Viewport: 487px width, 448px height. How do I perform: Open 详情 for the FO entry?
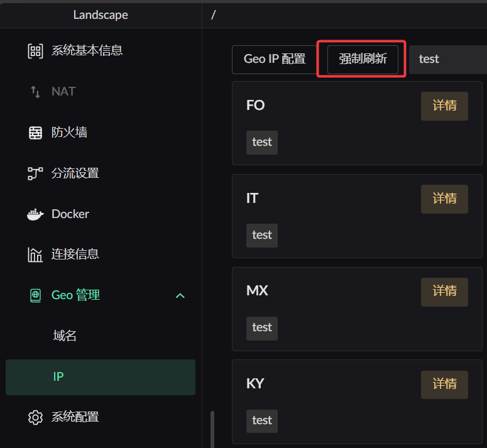[444, 106]
